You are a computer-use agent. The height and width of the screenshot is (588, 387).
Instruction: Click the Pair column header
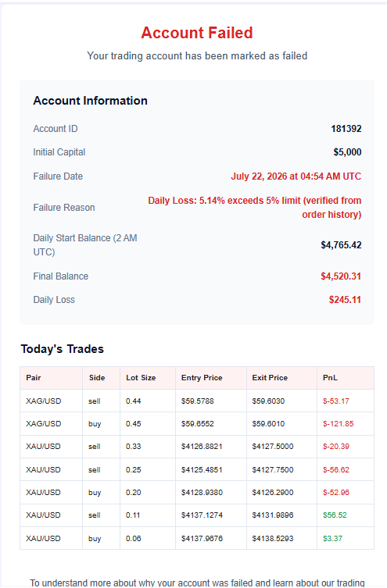point(34,378)
